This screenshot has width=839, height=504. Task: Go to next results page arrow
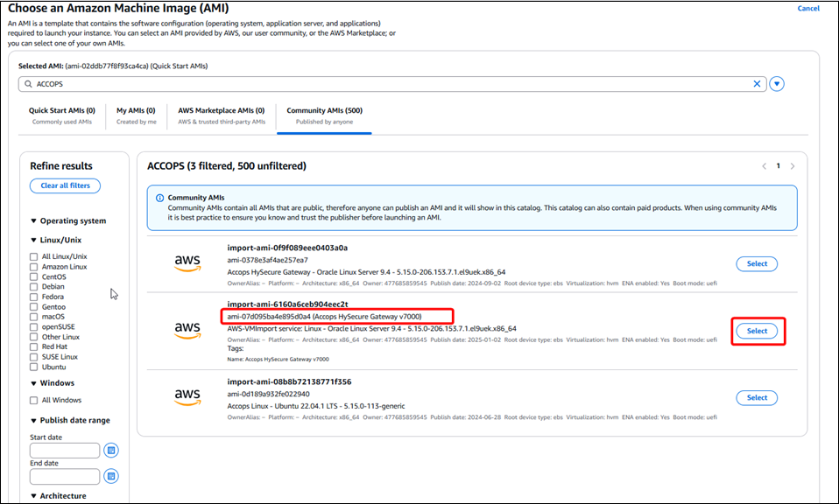[x=793, y=166]
